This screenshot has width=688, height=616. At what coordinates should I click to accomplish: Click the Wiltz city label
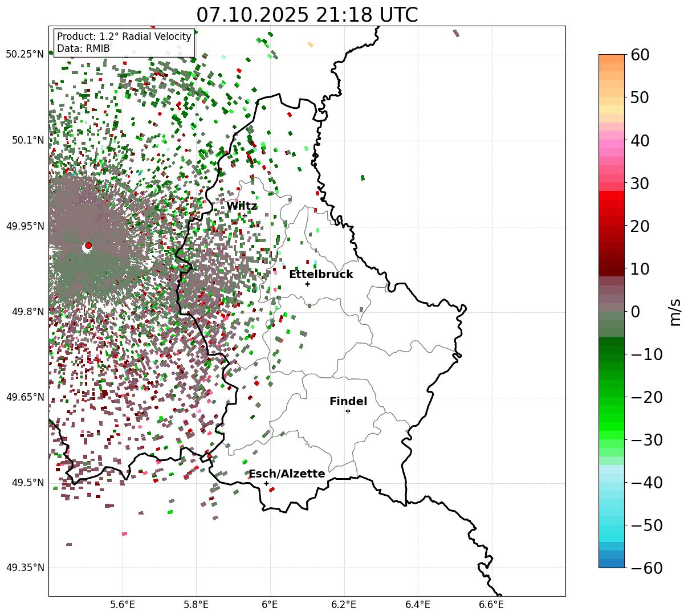click(242, 206)
